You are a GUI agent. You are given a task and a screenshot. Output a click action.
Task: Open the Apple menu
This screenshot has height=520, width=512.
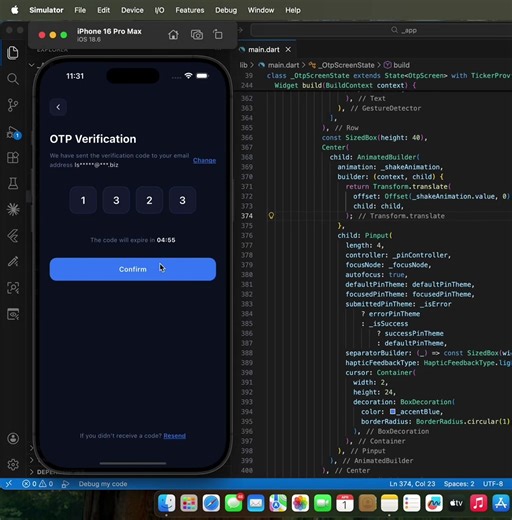coord(15,10)
